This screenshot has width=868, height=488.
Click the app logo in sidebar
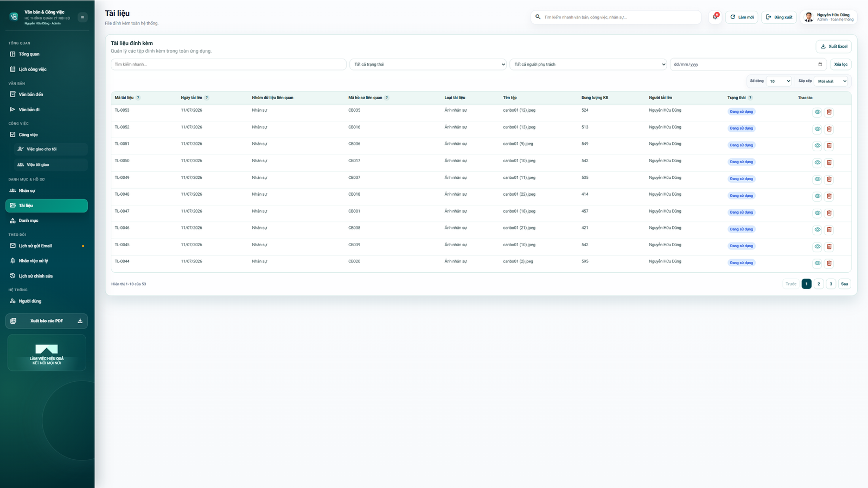pos(14,17)
